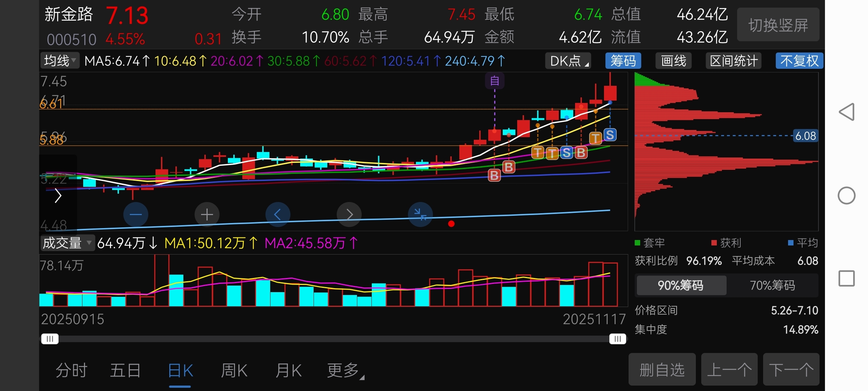Switch to 70%筹码 option
The image size is (868, 391).
[772, 285]
